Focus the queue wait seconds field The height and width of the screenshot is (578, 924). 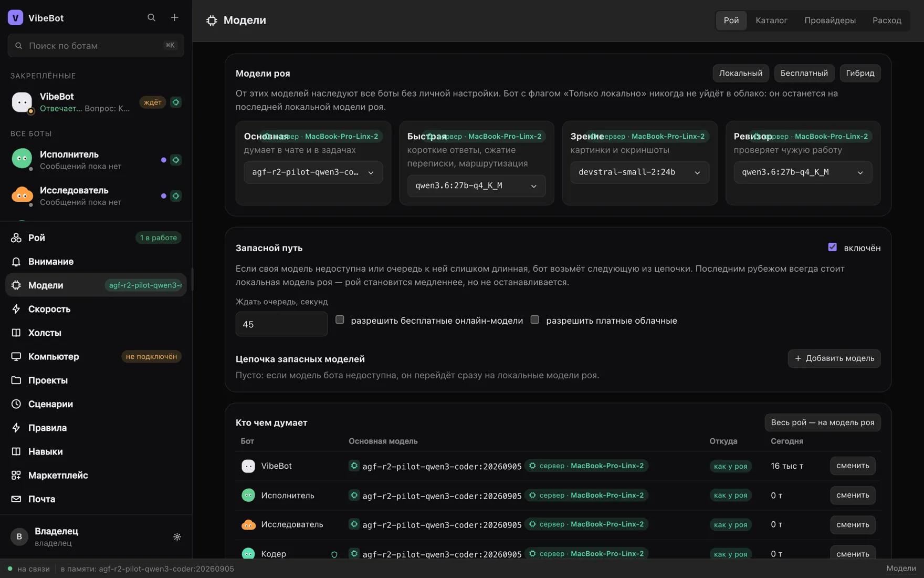tap(281, 324)
